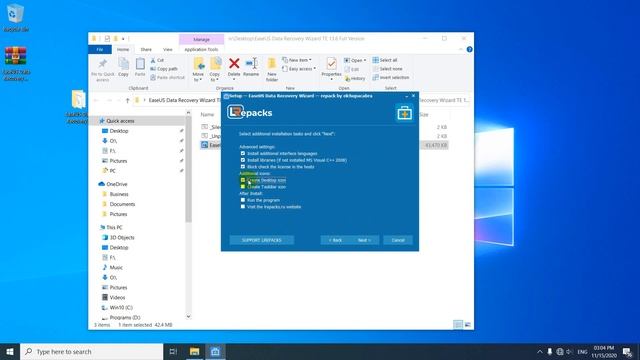Open the Recycle Bin on the desktop
Image resolution: width=640 pixels, height=360 pixels.
[x=16, y=18]
